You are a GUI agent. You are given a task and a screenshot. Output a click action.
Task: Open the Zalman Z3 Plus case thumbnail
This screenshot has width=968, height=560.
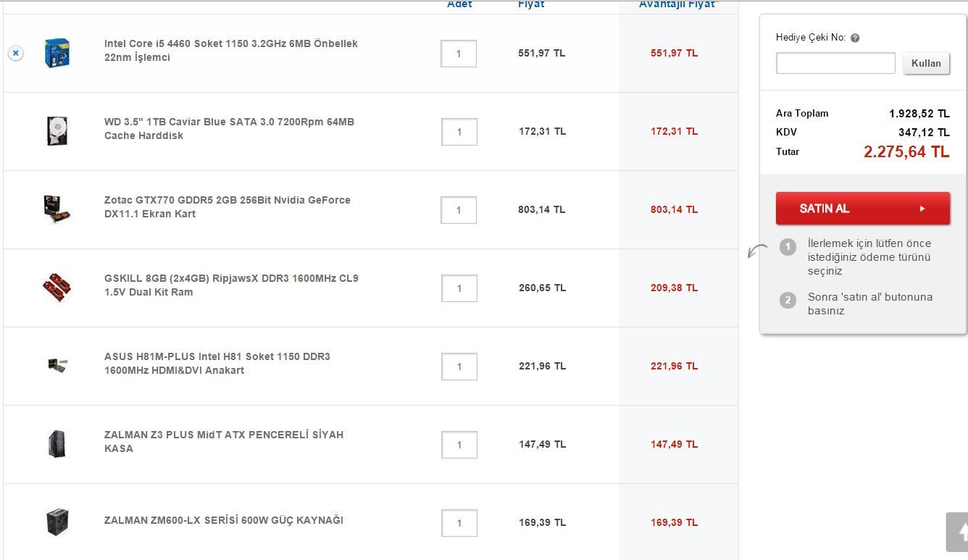tap(57, 443)
